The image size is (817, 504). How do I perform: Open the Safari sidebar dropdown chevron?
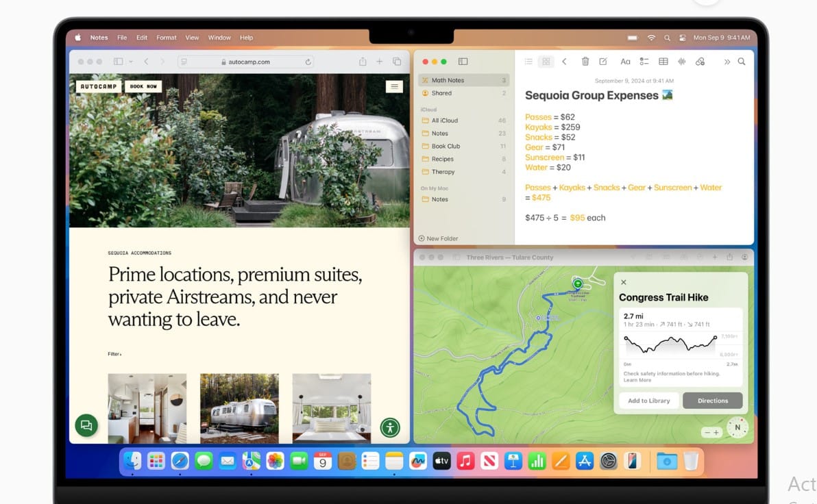pyautogui.click(x=130, y=62)
